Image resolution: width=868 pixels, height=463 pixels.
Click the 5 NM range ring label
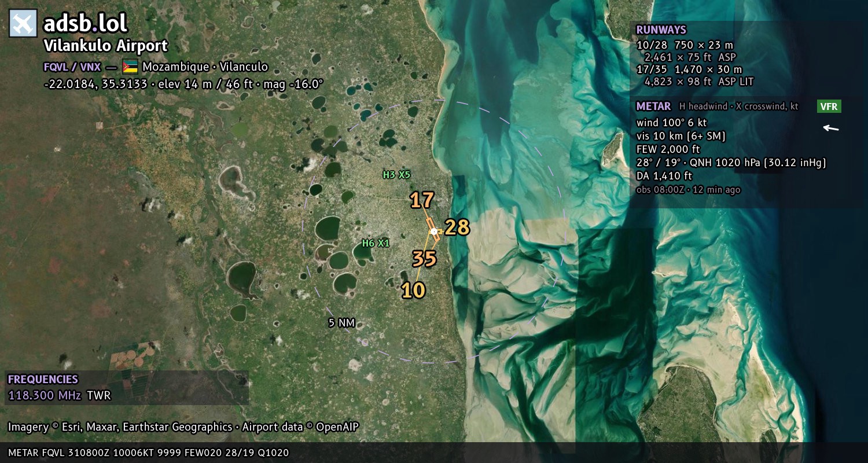click(341, 323)
